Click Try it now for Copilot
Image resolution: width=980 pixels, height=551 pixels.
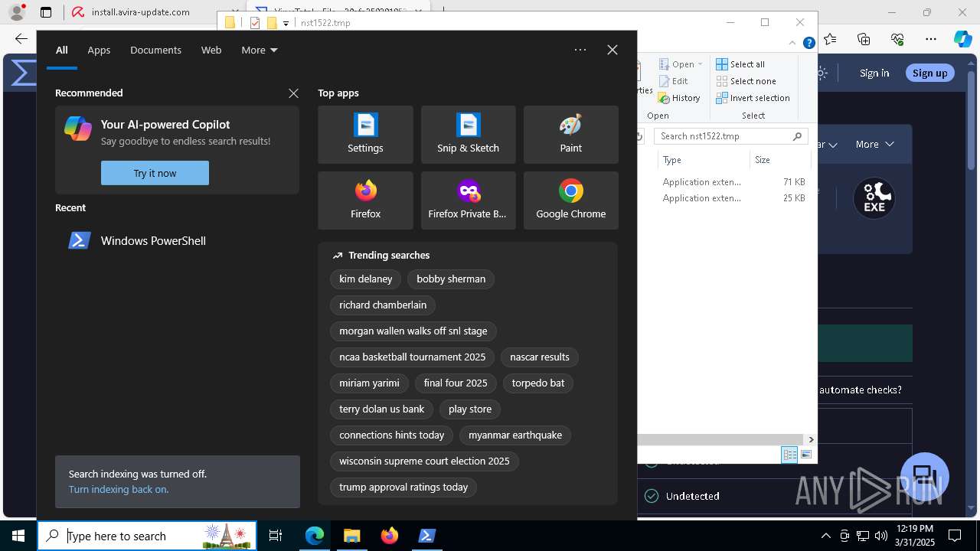point(155,173)
